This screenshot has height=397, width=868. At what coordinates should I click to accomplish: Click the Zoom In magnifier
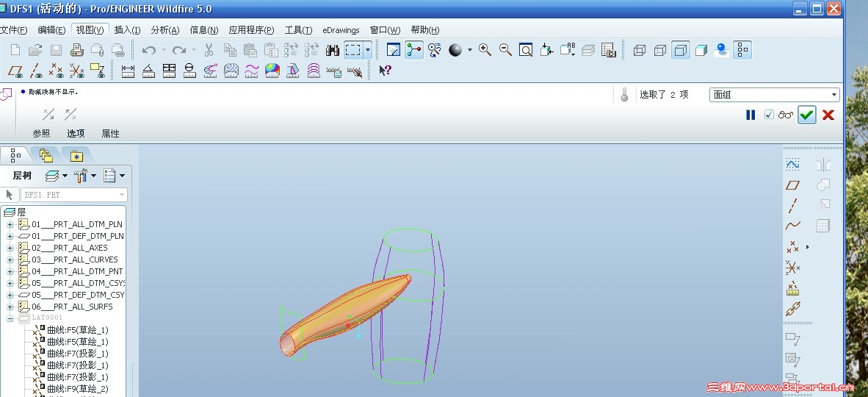coord(485,51)
